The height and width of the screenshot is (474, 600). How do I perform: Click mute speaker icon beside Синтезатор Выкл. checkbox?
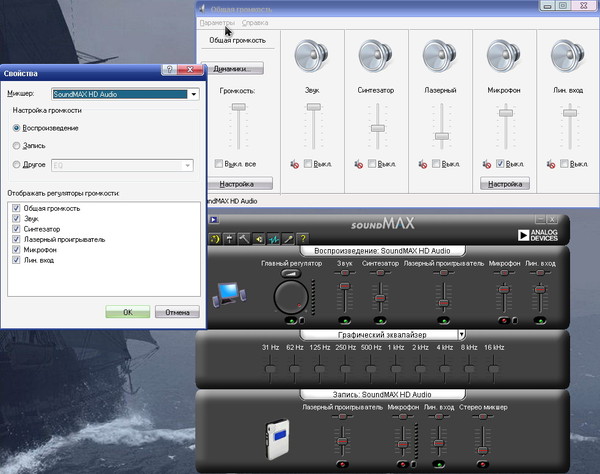click(359, 165)
